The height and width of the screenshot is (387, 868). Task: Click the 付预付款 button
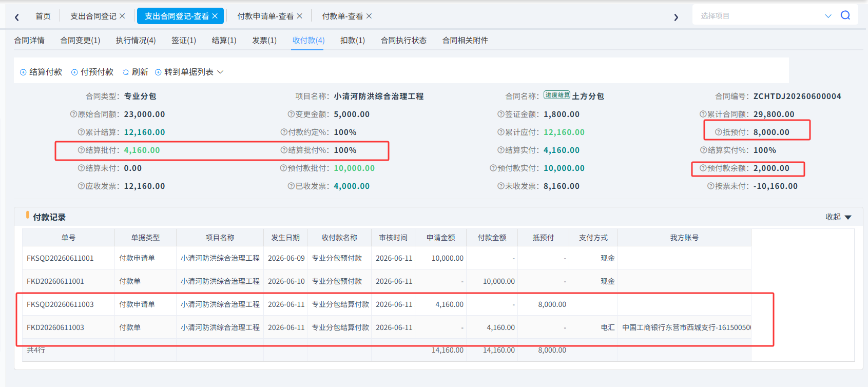[92, 72]
